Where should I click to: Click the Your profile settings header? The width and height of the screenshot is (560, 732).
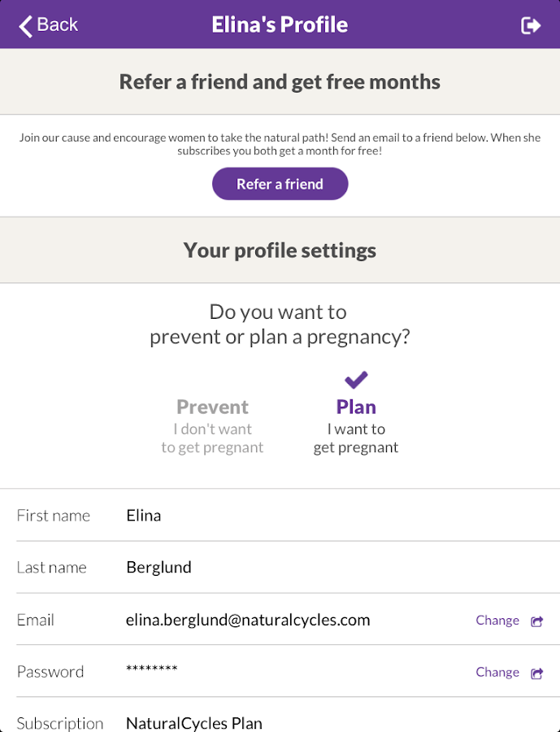pyautogui.click(x=280, y=251)
